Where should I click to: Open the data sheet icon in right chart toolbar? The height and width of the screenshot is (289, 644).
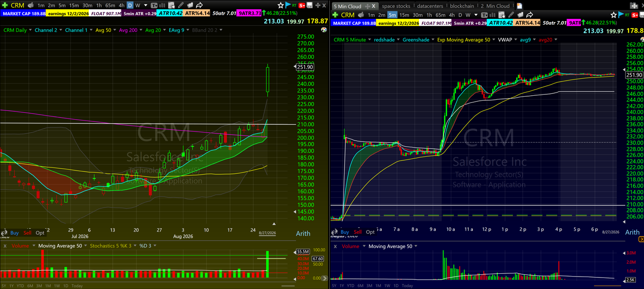[502, 15]
